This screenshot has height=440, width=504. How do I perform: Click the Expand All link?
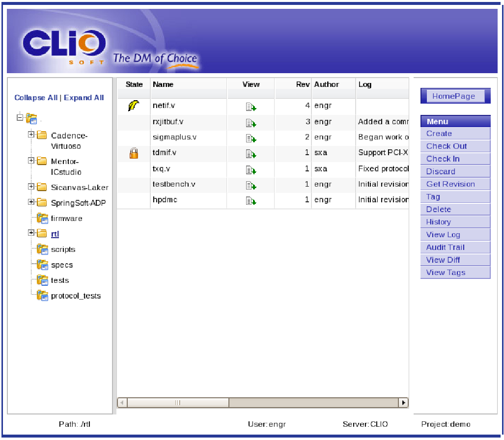84,98
